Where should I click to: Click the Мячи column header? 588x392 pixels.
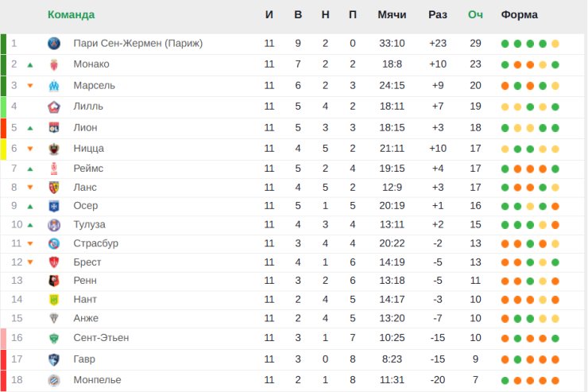pyautogui.click(x=392, y=14)
